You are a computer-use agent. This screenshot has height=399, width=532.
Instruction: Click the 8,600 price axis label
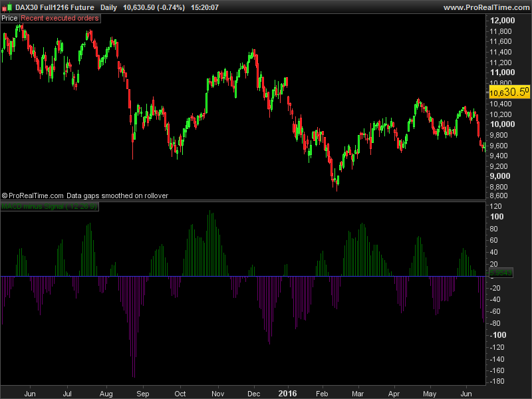click(x=498, y=196)
